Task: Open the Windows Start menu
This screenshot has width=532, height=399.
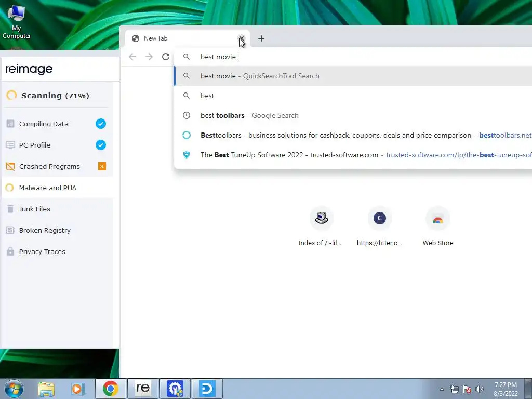Action: 14,389
